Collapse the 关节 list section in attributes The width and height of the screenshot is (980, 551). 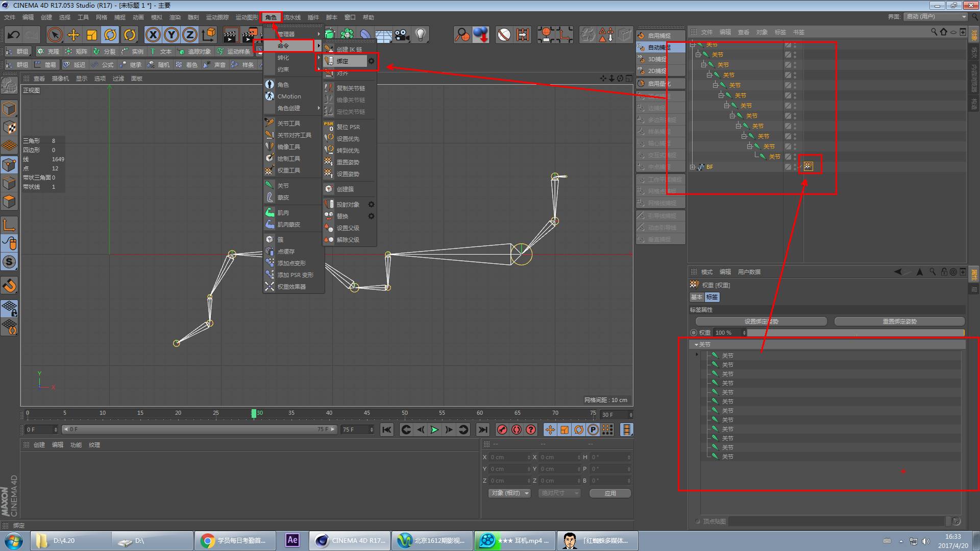(x=696, y=345)
